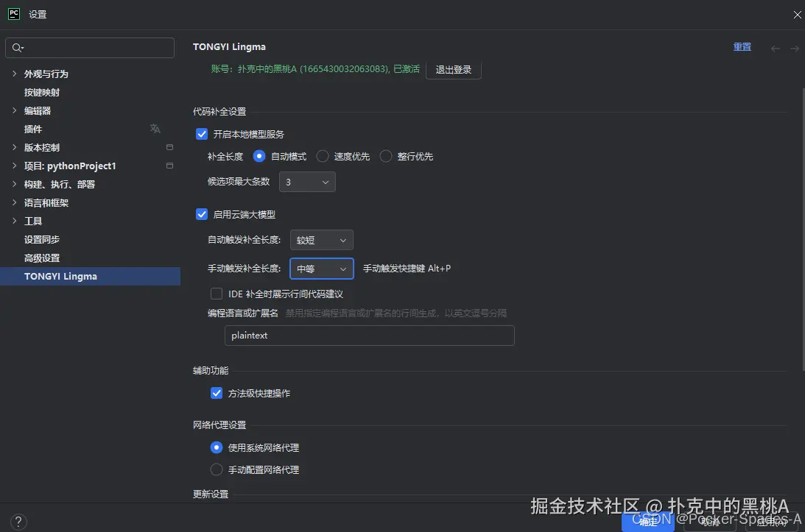Select 手动配置网络代理 radio option

click(x=217, y=470)
